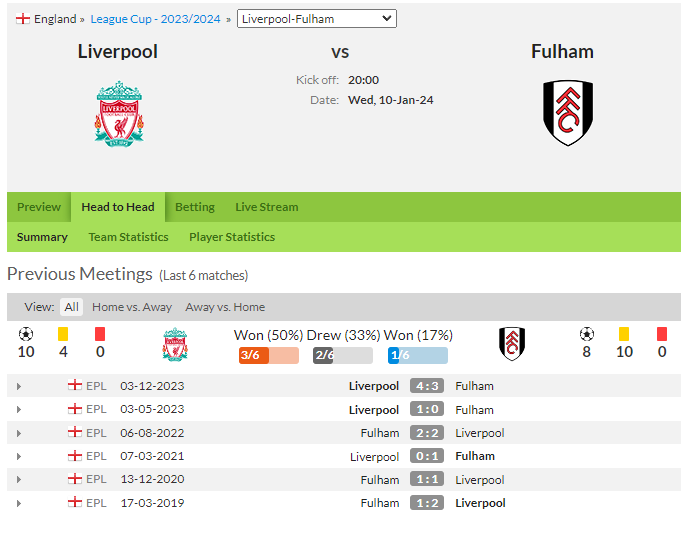Open the Liverpool-Fulham match dropdown
This screenshot has width=683, height=540.
(x=317, y=19)
